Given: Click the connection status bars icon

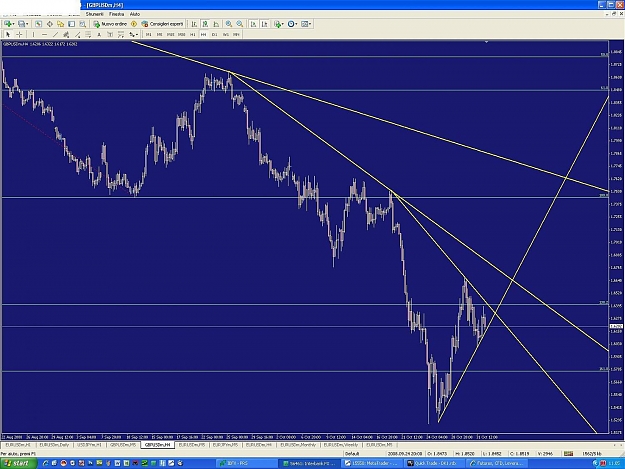Looking at the screenshot, I should 568,453.
